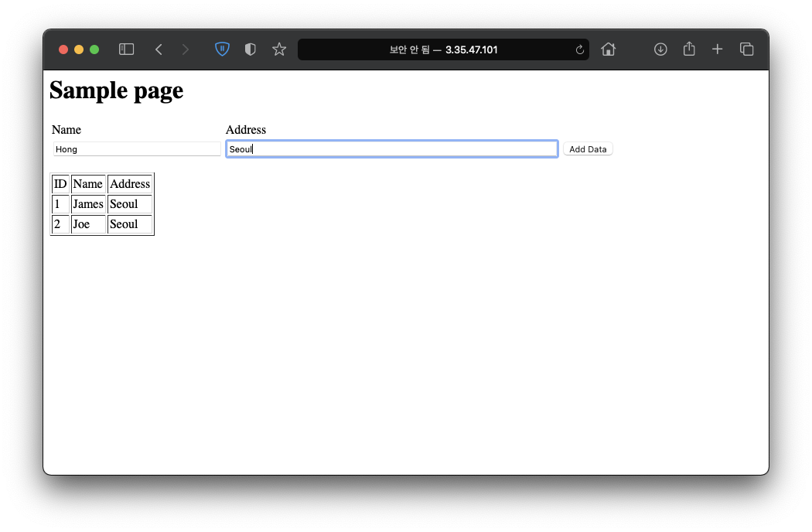Click the Seoul cell in Joe's row

[130, 224]
